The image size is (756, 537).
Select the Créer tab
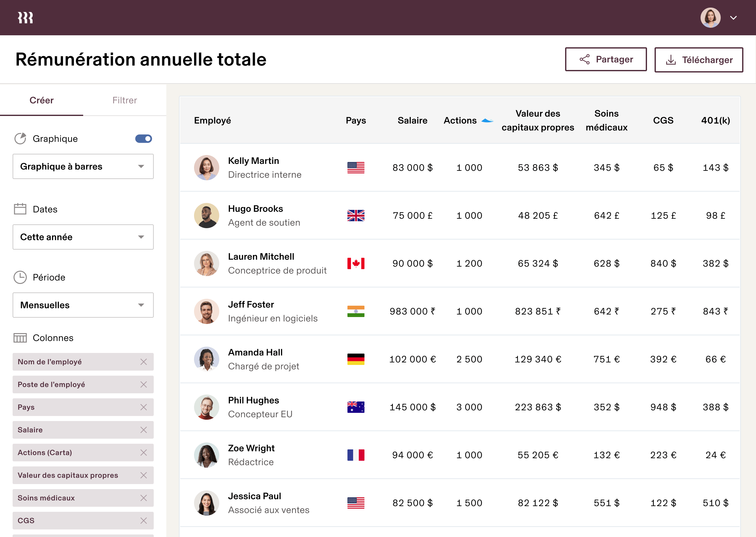(41, 100)
